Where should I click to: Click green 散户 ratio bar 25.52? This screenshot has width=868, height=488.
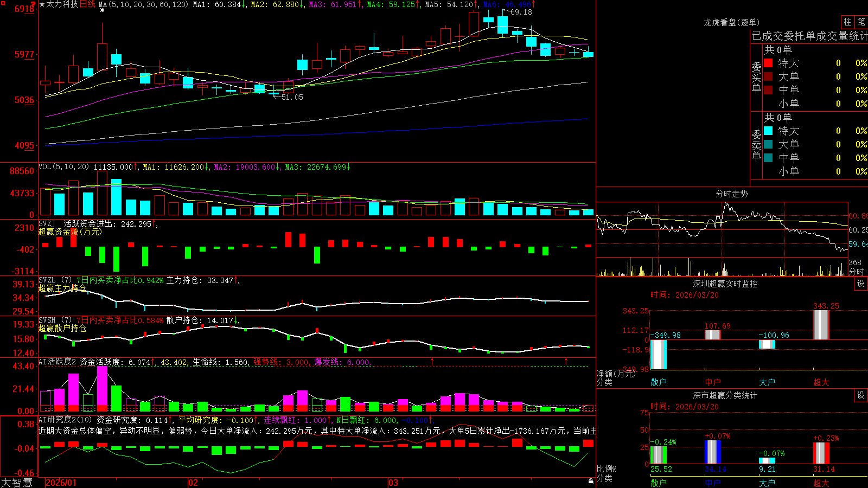coord(659,455)
